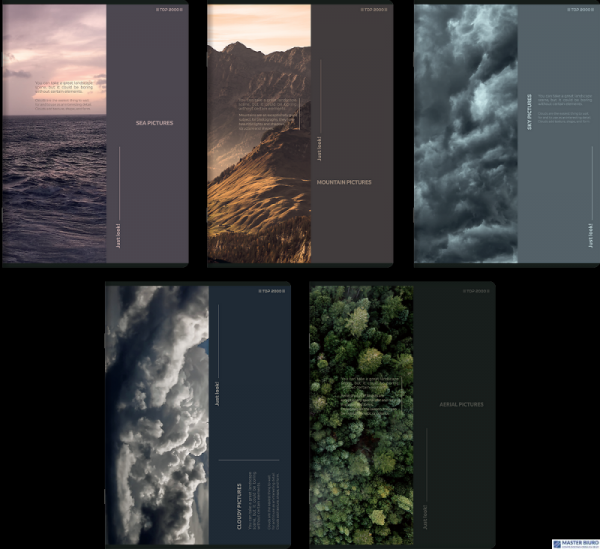Click the description paragraph over the sea photo
The height and width of the screenshot is (549, 600).
coord(64,96)
